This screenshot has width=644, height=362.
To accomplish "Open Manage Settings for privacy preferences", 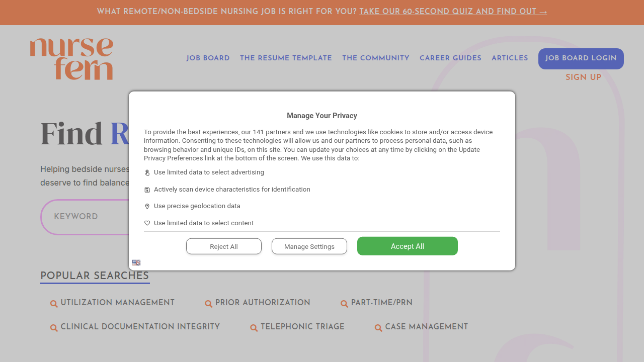I will click(309, 246).
